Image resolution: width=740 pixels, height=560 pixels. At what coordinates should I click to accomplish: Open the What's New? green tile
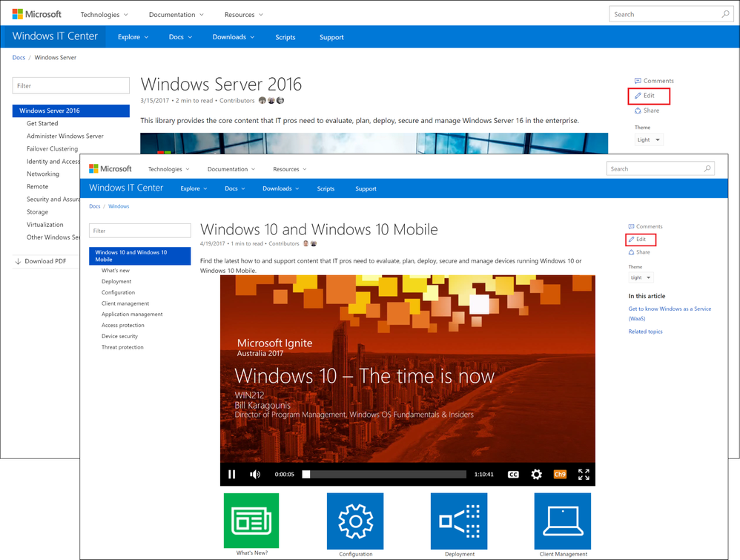pos(251,521)
